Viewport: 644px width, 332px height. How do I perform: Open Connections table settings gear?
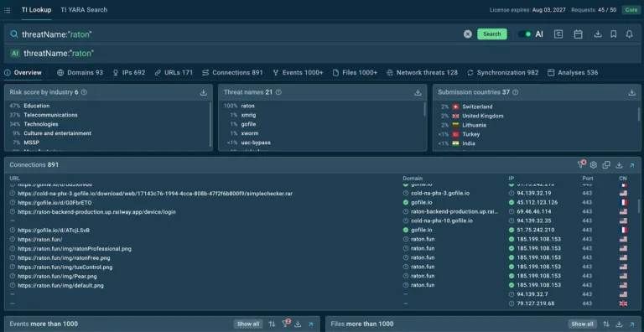[x=594, y=165]
